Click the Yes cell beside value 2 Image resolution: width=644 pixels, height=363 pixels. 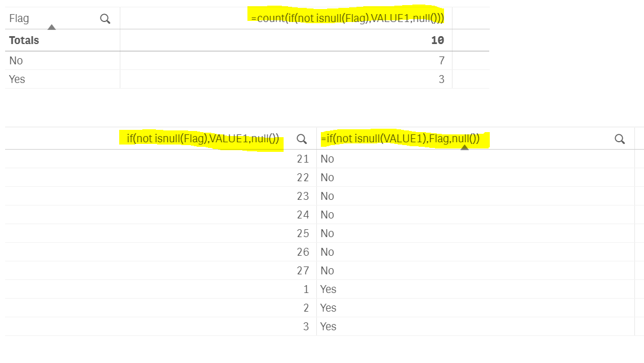pos(328,308)
